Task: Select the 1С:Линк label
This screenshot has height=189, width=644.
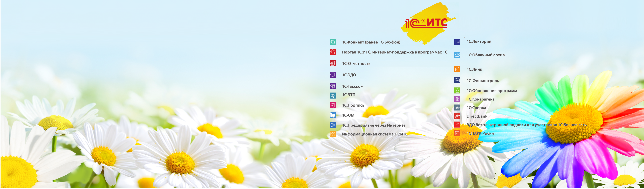Action: (474, 69)
